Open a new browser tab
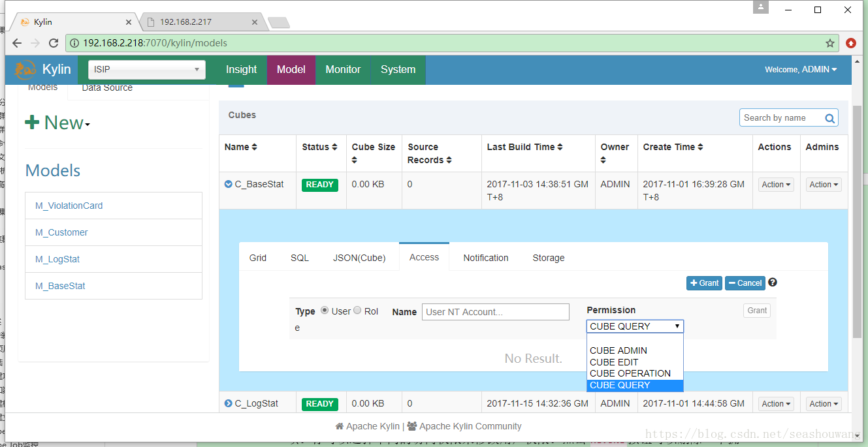 [x=279, y=22]
